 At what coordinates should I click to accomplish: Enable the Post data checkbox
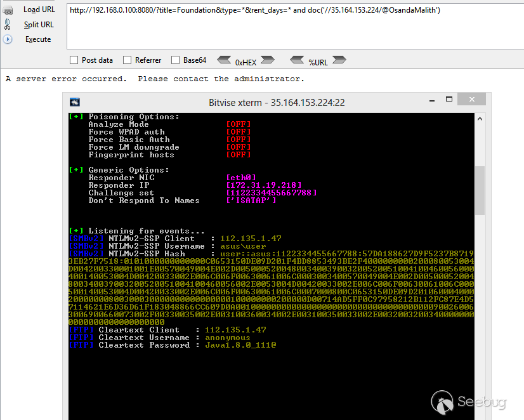click(x=74, y=60)
